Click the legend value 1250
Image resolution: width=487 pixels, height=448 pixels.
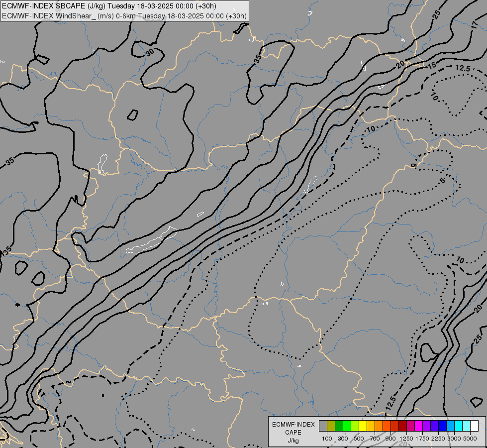pos(406,439)
